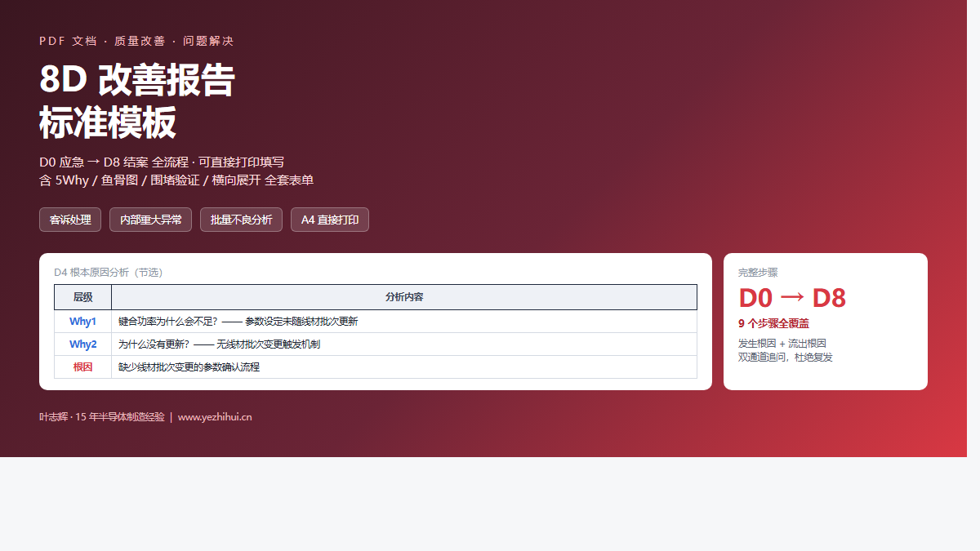Select the Why2 cell
Viewport: 980px width, 551px height.
(x=83, y=344)
